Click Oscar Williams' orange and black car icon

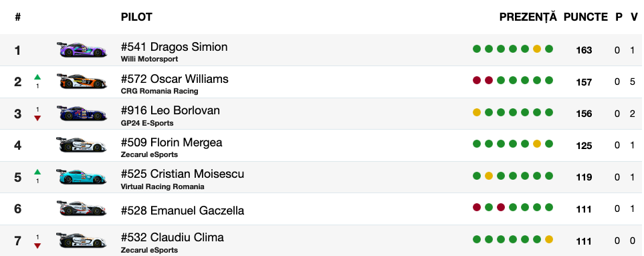coord(82,82)
